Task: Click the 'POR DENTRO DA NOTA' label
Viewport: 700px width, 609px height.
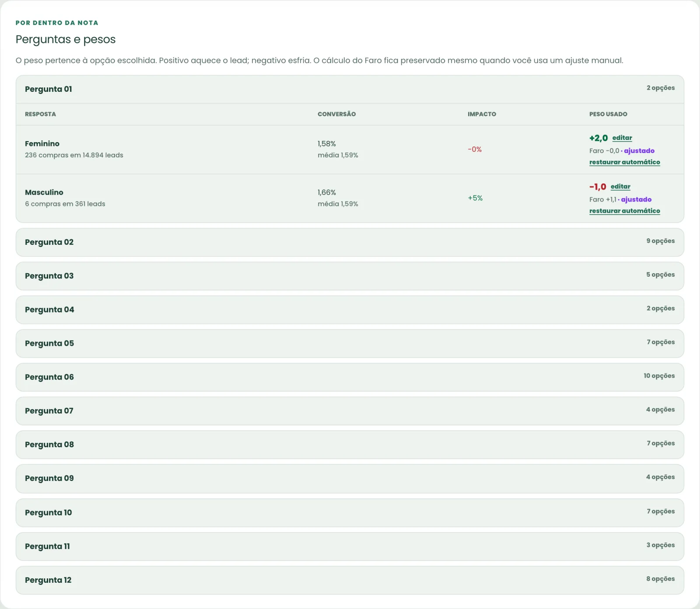Action: point(57,23)
